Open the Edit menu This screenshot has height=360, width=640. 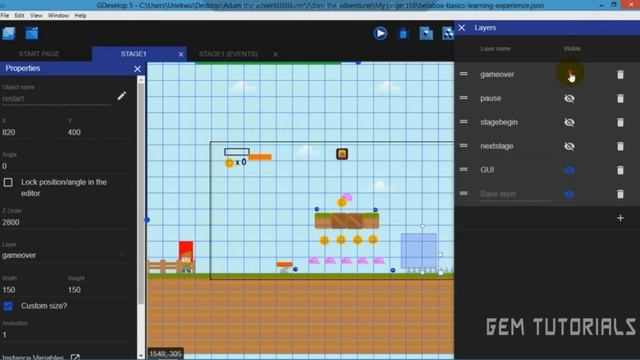coord(20,16)
